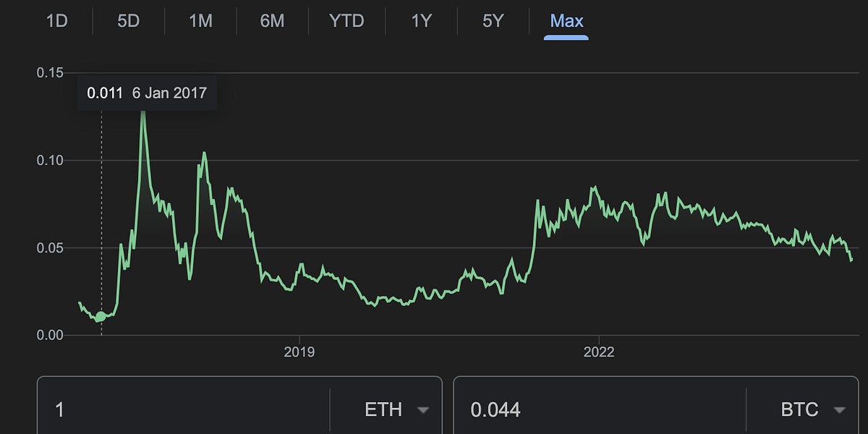This screenshot has width=868, height=434.
Task: Select the highlighted data point on chart
Action: click(101, 316)
